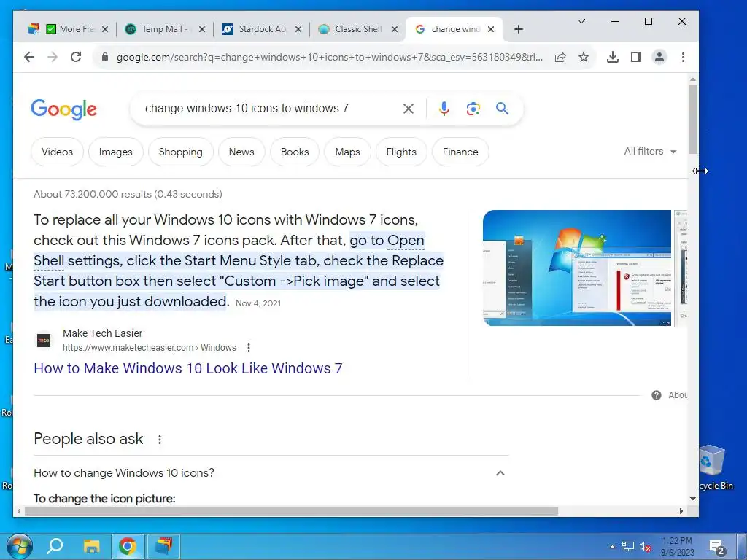Screen dimensions: 747x560
Task: Go to the Google logo homepage
Action: pyautogui.click(x=64, y=109)
